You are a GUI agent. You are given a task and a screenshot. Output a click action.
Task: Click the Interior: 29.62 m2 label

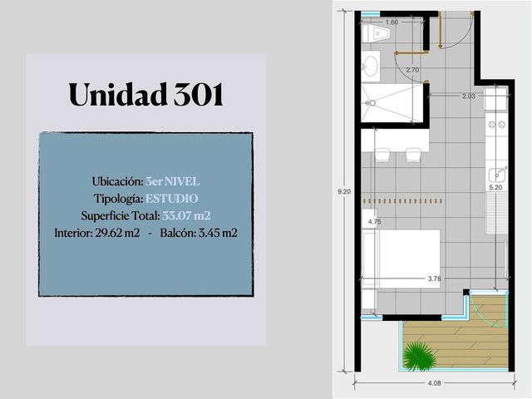tap(97, 233)
